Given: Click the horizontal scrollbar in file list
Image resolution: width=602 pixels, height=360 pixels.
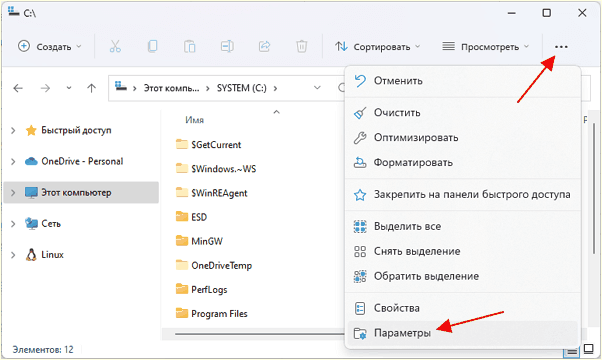Looking at the screenshot, I should pyautogui.click(x=259, y=334).
